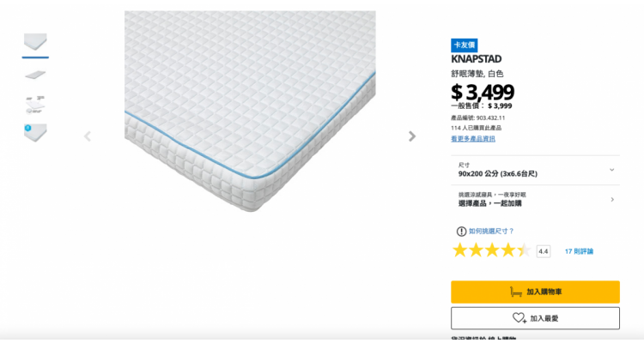Click the 卡友價 blue badge
The width and height of the screenshot is (644, 343).
pos(464,45)
